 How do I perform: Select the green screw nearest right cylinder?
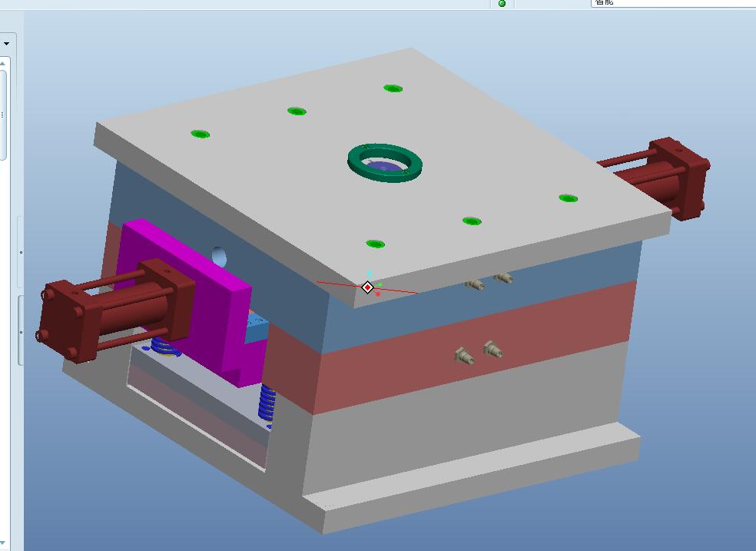[568, 198]
